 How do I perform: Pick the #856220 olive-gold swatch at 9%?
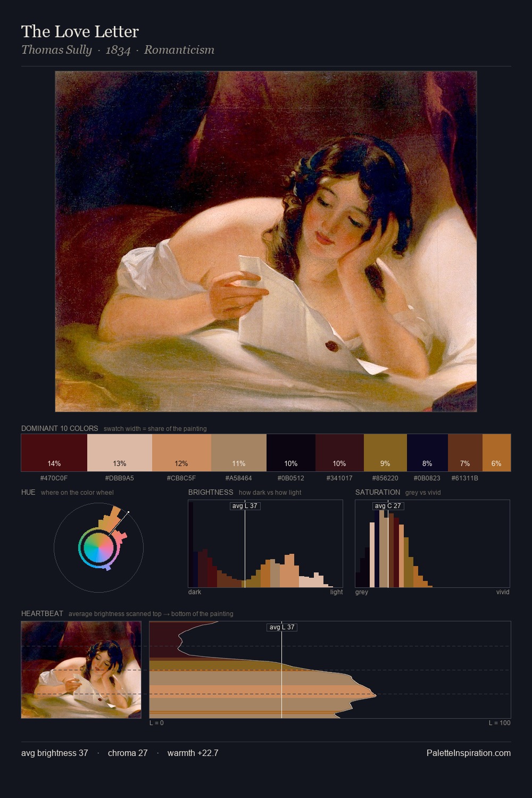coord(385,453)
